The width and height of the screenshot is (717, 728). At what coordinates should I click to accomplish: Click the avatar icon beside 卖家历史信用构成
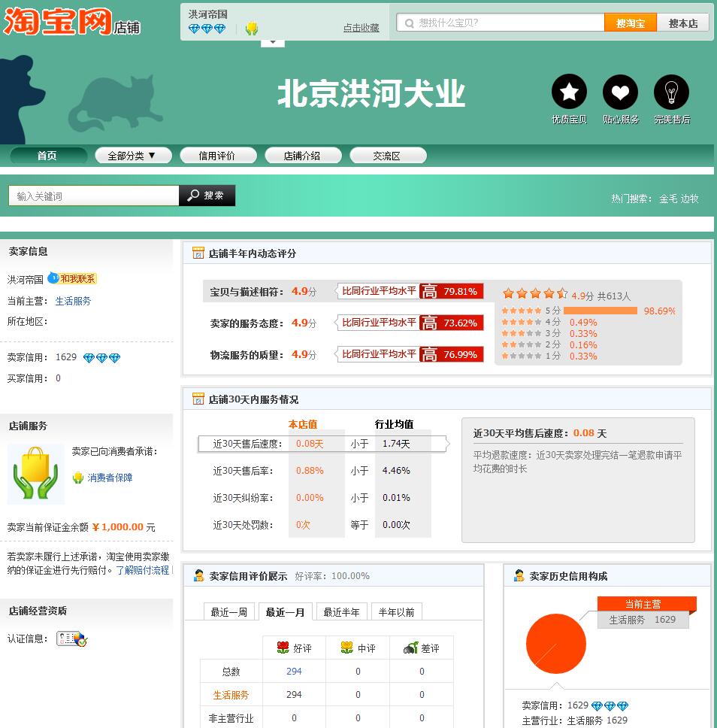click(x=519, y=576)
